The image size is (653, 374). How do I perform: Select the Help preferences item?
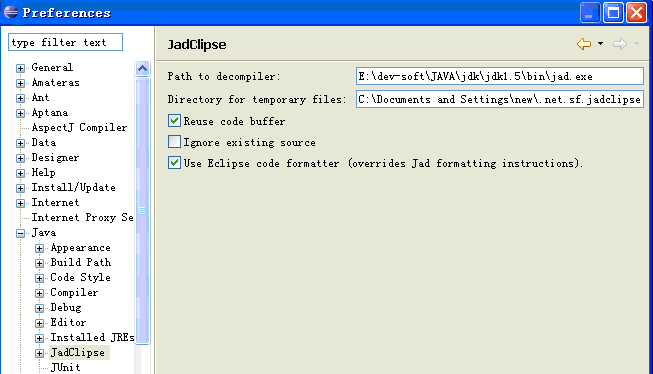[43, 172]
